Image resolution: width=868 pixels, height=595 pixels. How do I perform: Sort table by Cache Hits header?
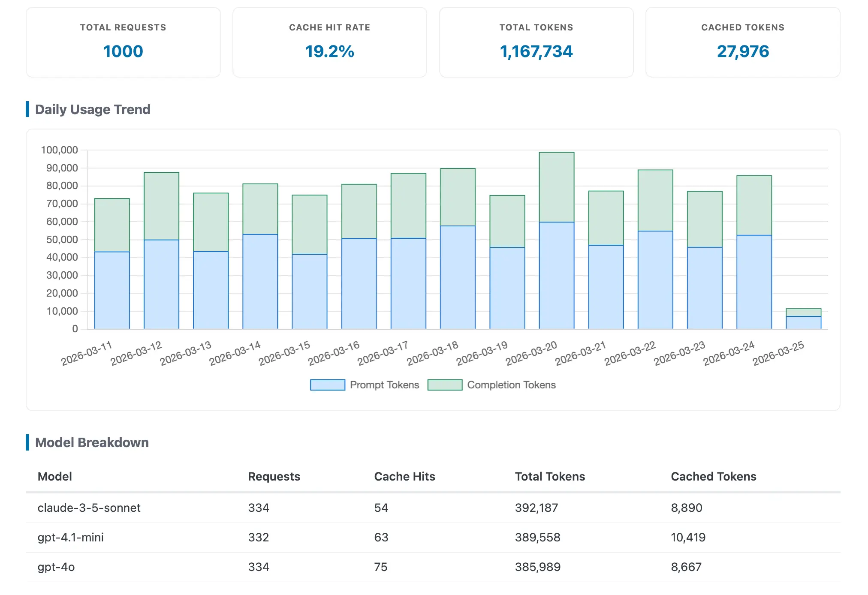pos(404,477)
